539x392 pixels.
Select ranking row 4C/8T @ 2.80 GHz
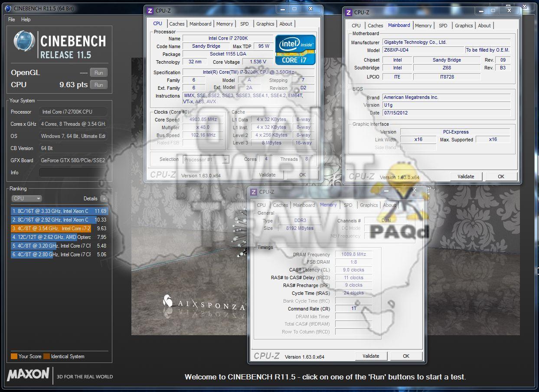(59, 255)
